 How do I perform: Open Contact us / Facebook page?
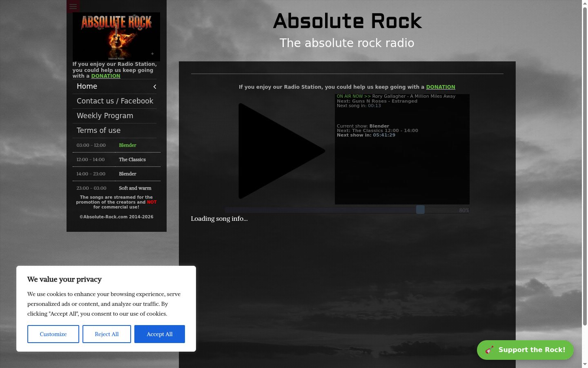pyautogui.click(x=114, y=101)
